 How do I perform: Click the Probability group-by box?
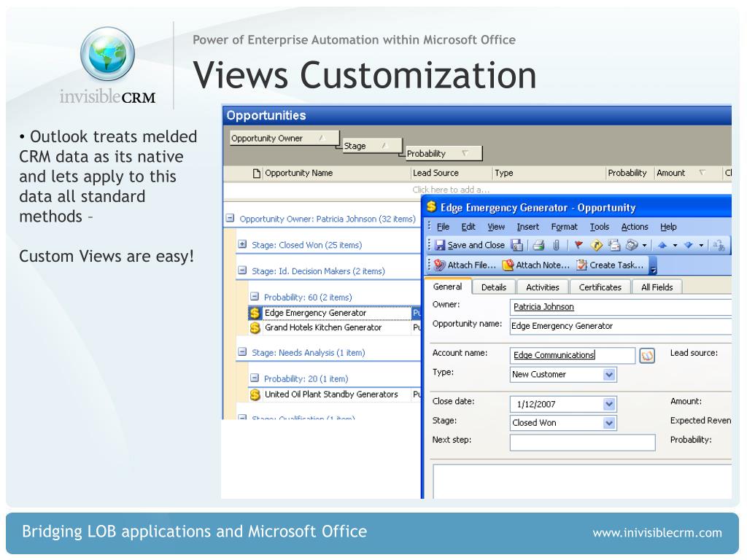[444, 153]
